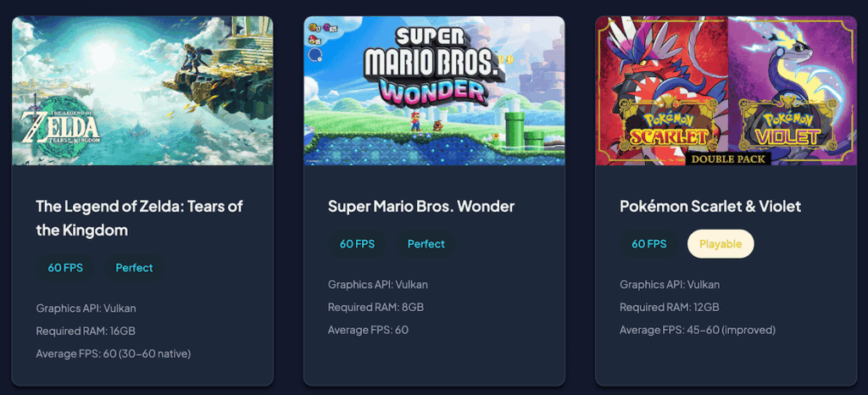Click Average FPS: 60 on the Mario card
The width and height of the screenshot is (868, 395).
point(368,330)
